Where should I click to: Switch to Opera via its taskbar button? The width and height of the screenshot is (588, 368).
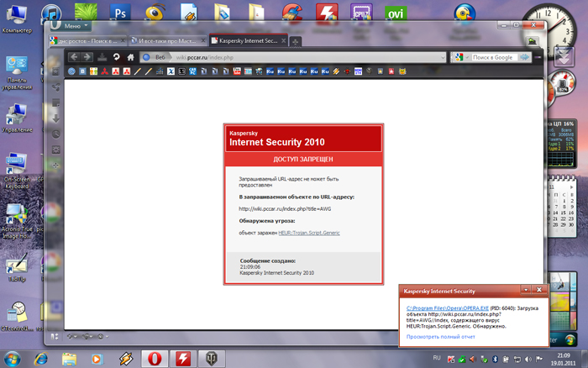[155, 359]
